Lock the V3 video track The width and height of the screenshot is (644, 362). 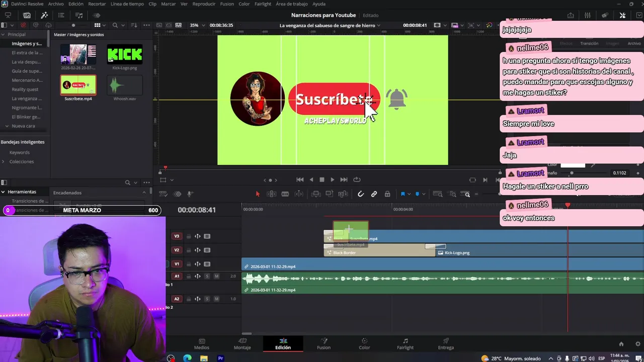coord(189,236)
